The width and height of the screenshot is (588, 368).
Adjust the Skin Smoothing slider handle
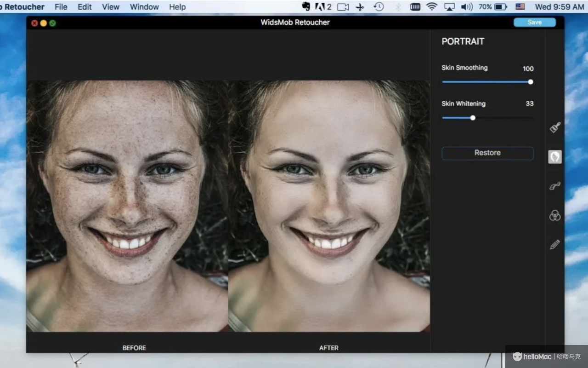click(x=531, y=82)
